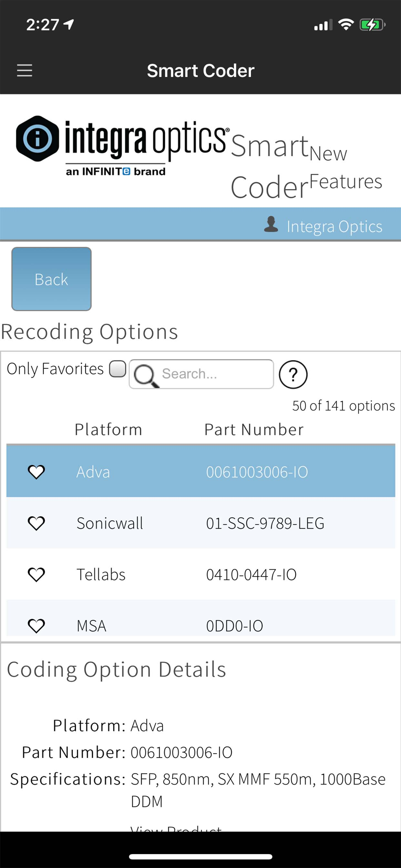Enable the Only Favorites checkbox
401x868 pixels.
117,369
